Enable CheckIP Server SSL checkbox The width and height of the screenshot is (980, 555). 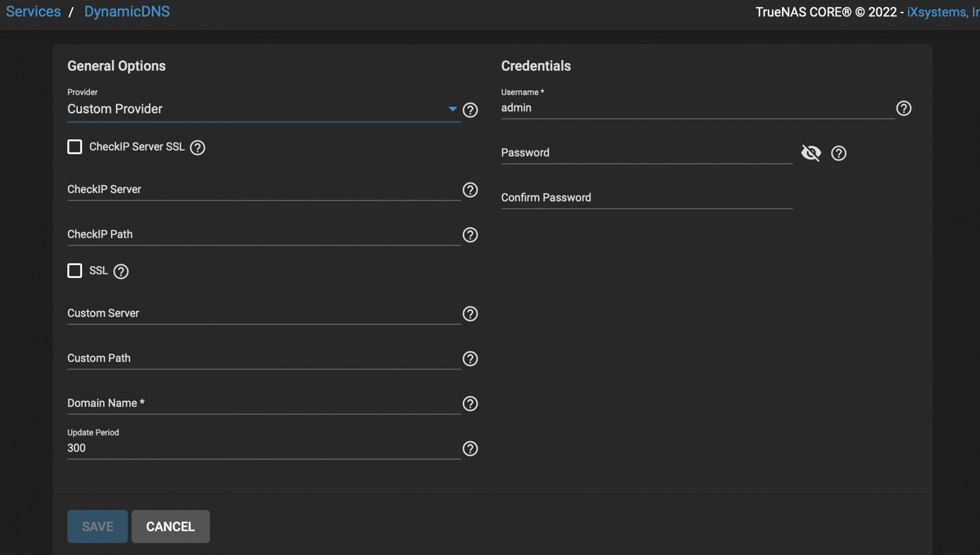(x=75, y=147)
